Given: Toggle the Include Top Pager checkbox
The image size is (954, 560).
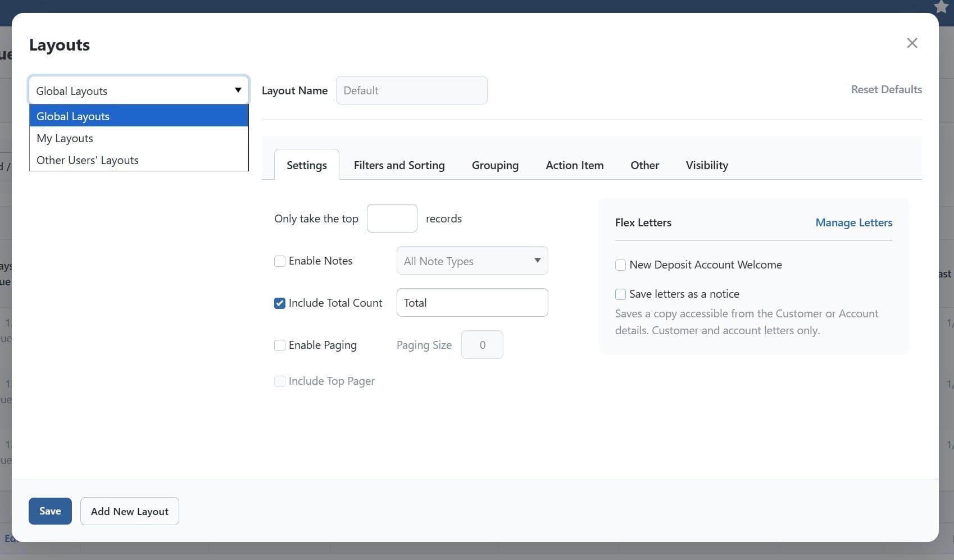Looking at the screenshot, I should tap(280, 381).
